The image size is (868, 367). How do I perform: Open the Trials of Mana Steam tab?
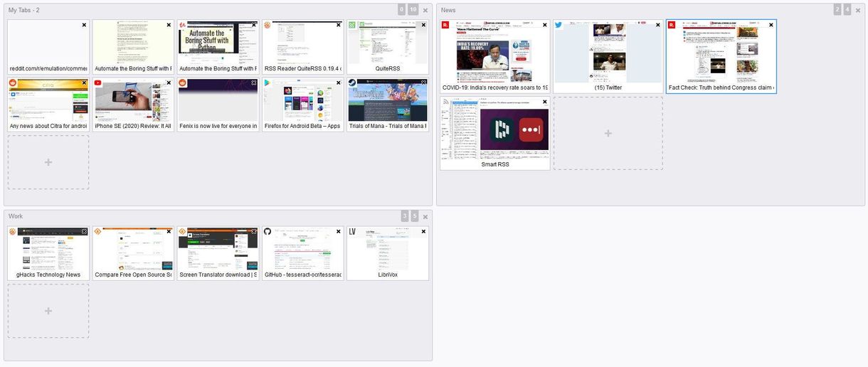388,105
